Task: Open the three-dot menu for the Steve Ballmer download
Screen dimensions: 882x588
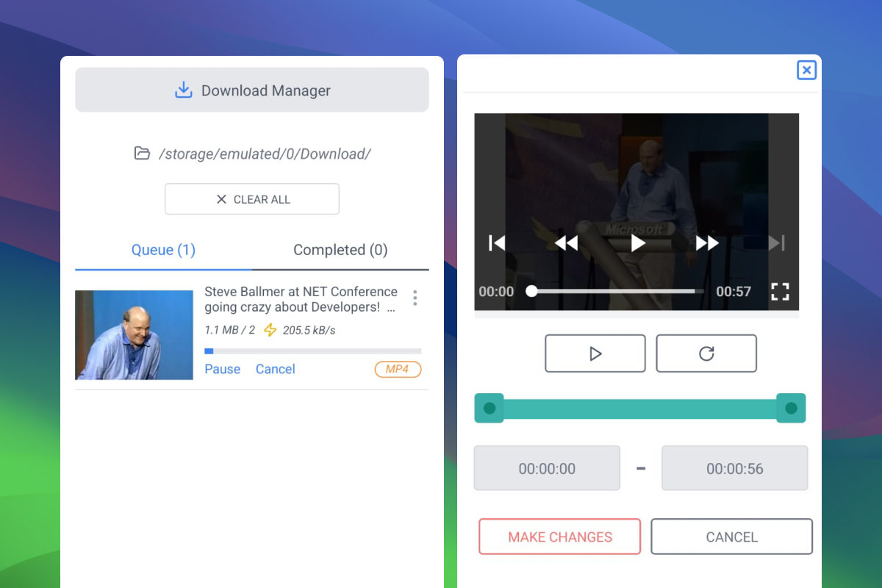Action: (415, 298)
